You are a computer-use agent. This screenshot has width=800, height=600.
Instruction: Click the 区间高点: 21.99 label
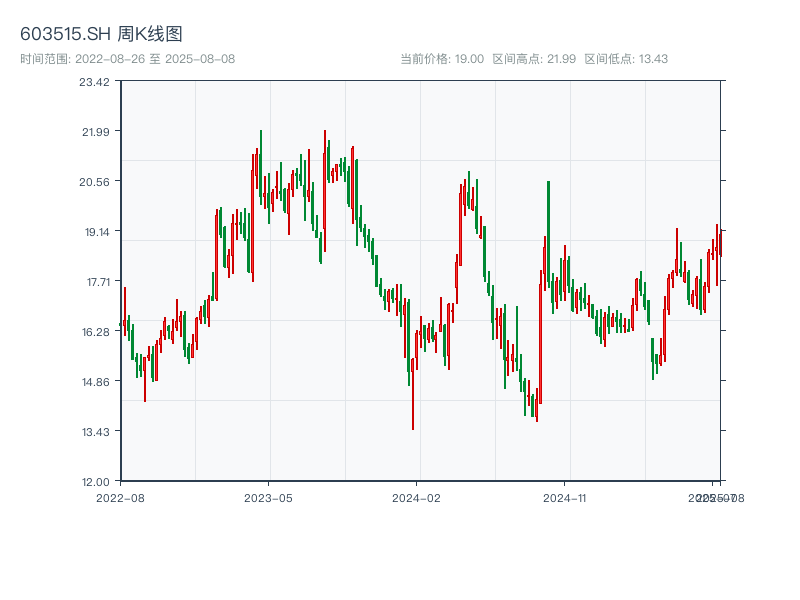[534, 59]
